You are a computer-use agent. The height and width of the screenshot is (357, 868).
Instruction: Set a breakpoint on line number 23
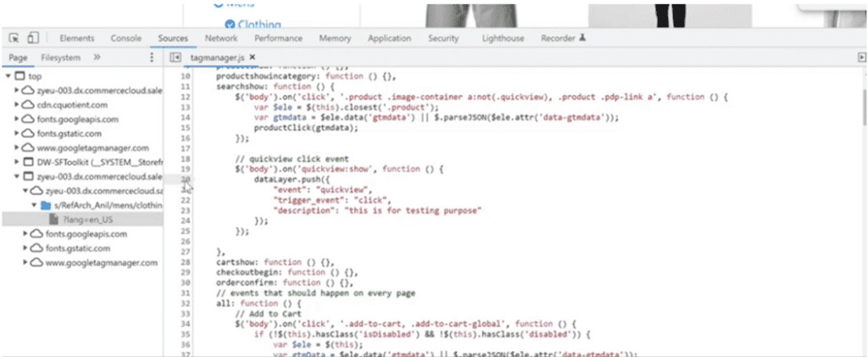[x=186, y=210]
